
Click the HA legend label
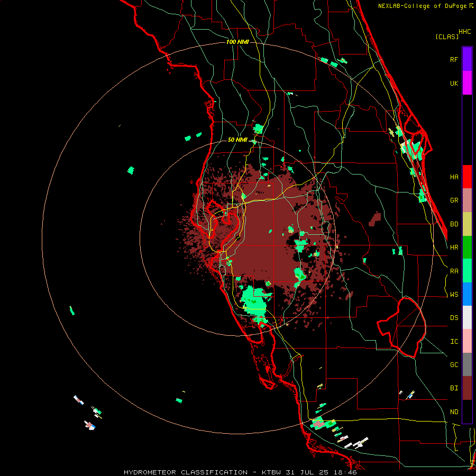[x=454, y=177]
